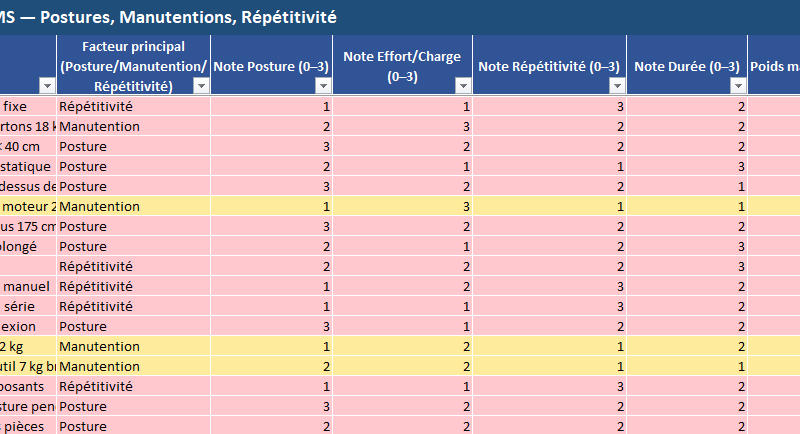Image resolution: width=800 pixels, height=434 pixels.
Task: Open the Note Répétitivité filter dropdown
Action: (616, 86)
